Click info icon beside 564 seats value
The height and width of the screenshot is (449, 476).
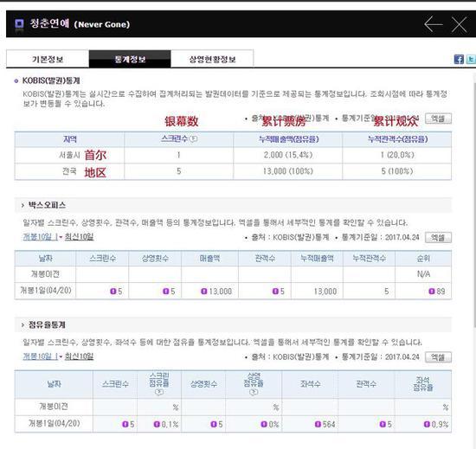tap(318, 424)
